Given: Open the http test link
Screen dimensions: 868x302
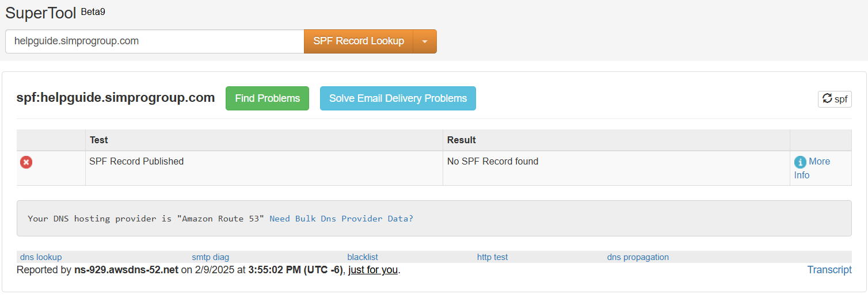Looking at the screenshot, I should tap(492, 257).
